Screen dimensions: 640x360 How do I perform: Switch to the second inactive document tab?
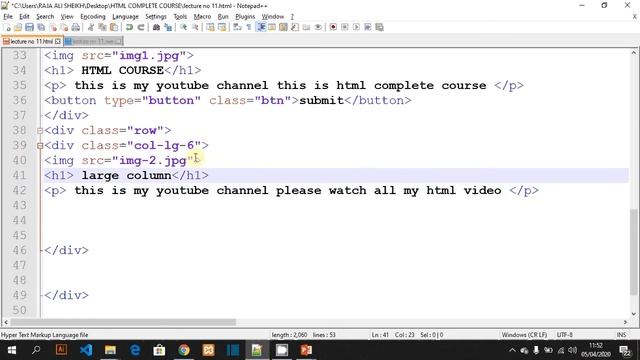[x=93, y=41]
